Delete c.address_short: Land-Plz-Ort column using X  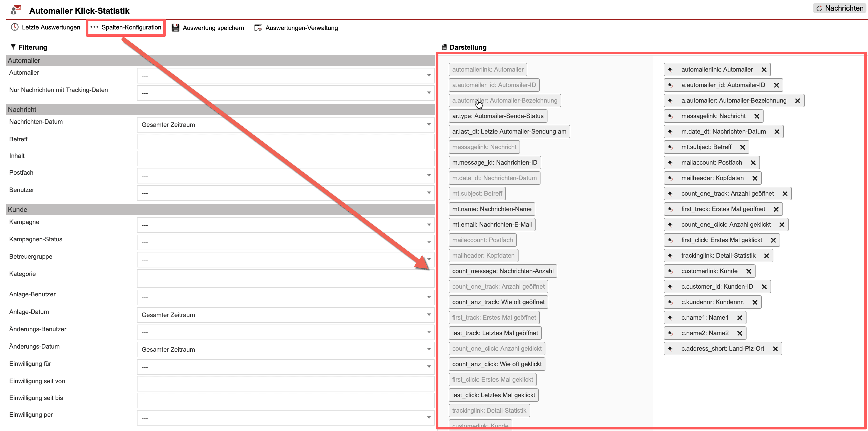pos(775,349)
